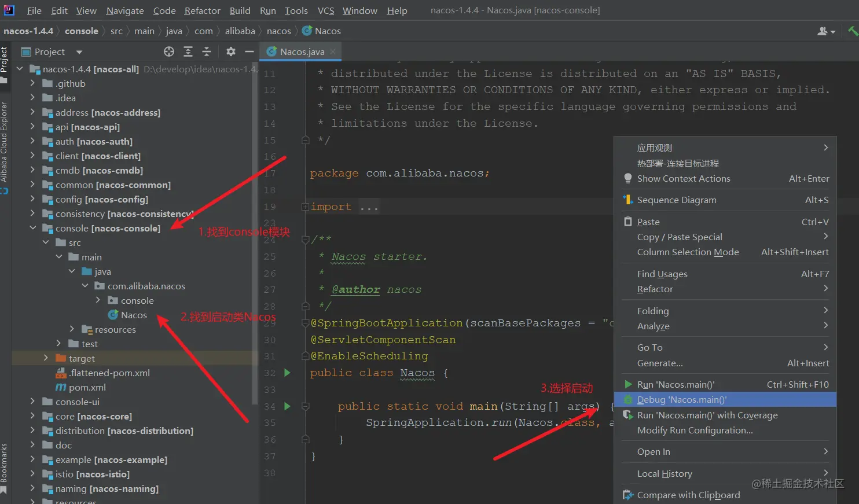Select Show Context Actions menu entry
This screenshot has height=504, width=859.
pos(725,179)
